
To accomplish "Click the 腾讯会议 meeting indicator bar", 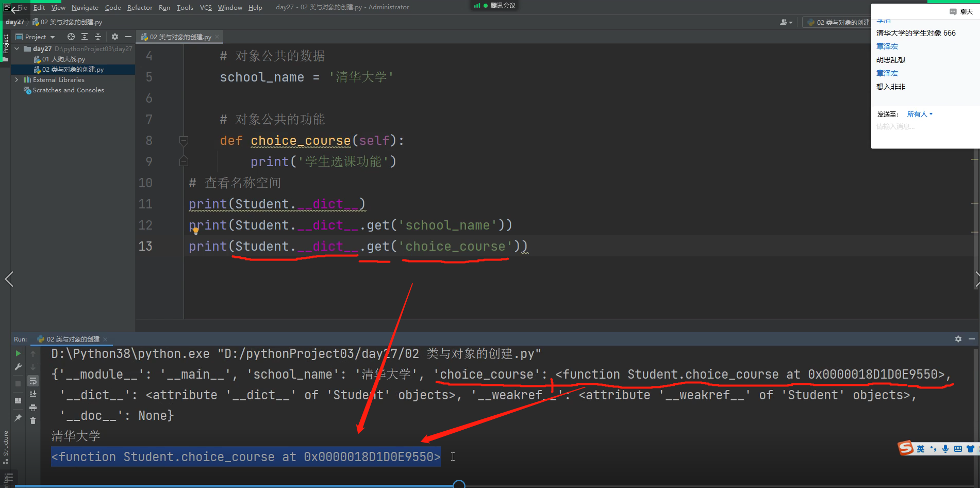I will point(494,6).
